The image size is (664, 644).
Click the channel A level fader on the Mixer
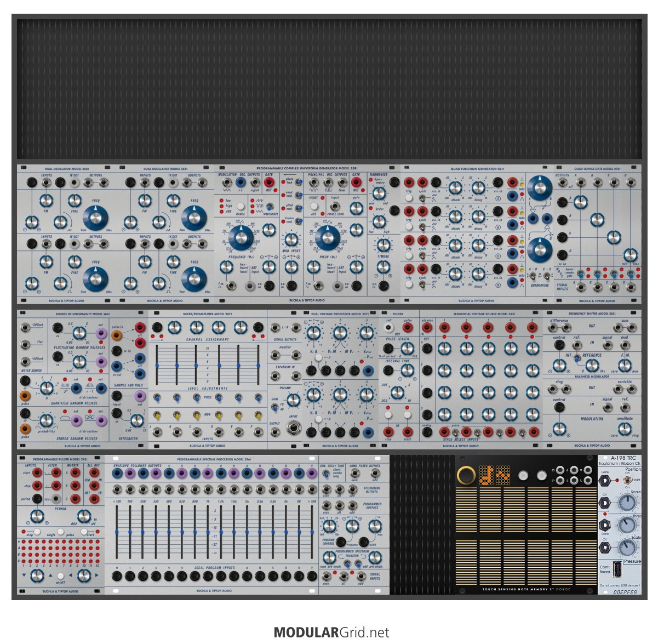(x=157, y=365)
